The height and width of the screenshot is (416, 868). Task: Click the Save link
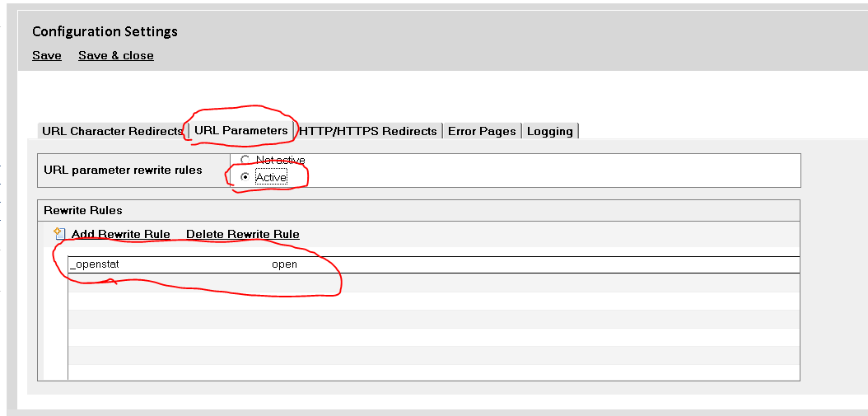(47, 55)
